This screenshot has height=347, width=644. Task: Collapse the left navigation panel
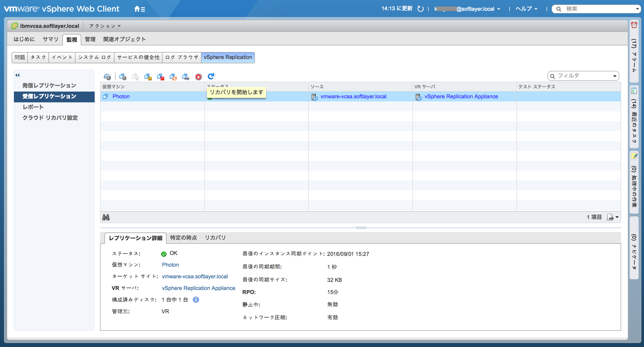[17, 75]
